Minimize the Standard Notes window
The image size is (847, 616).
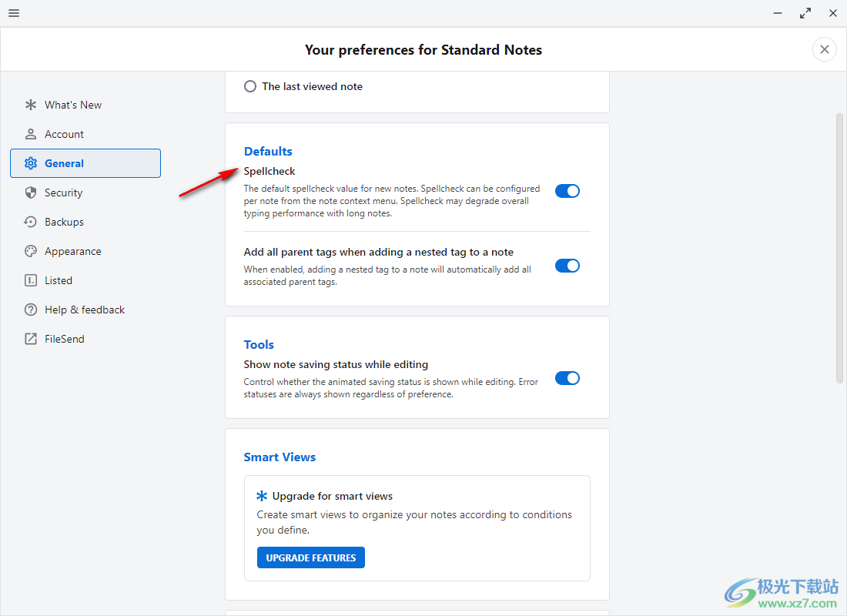778,13
